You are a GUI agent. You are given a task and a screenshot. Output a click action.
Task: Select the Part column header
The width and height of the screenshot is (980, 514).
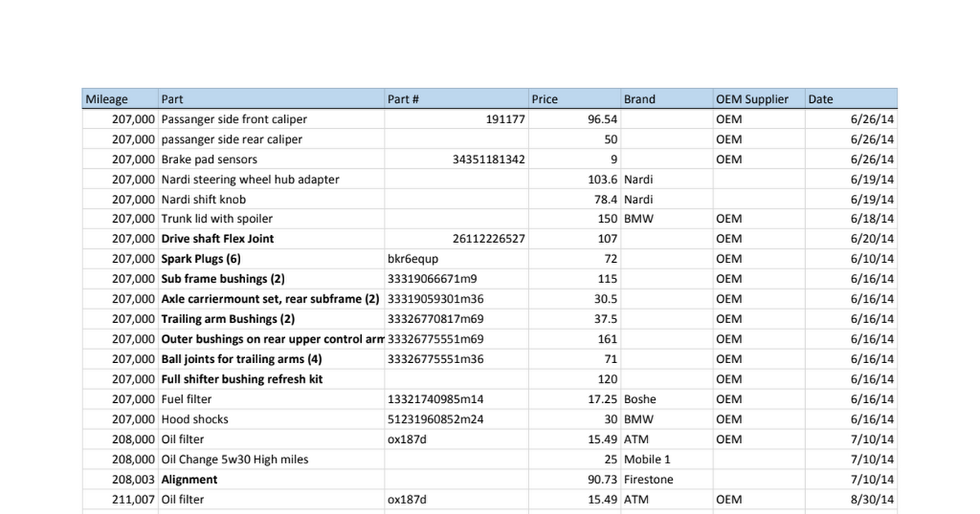click(x=271, y=99)
